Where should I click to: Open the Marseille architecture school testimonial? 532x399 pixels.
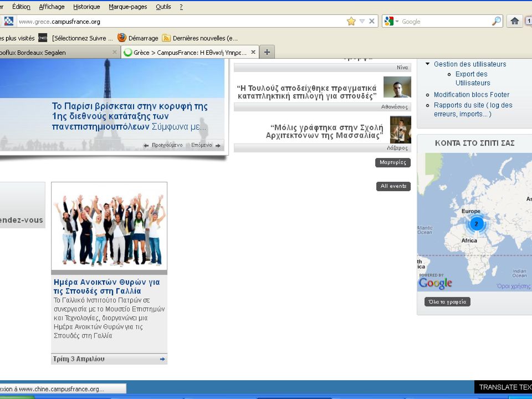(x=325, y=131)
